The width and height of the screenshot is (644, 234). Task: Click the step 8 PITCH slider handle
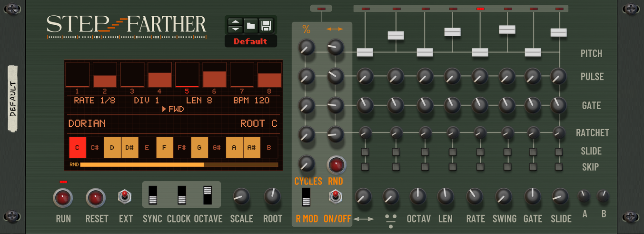pos(559,32)
